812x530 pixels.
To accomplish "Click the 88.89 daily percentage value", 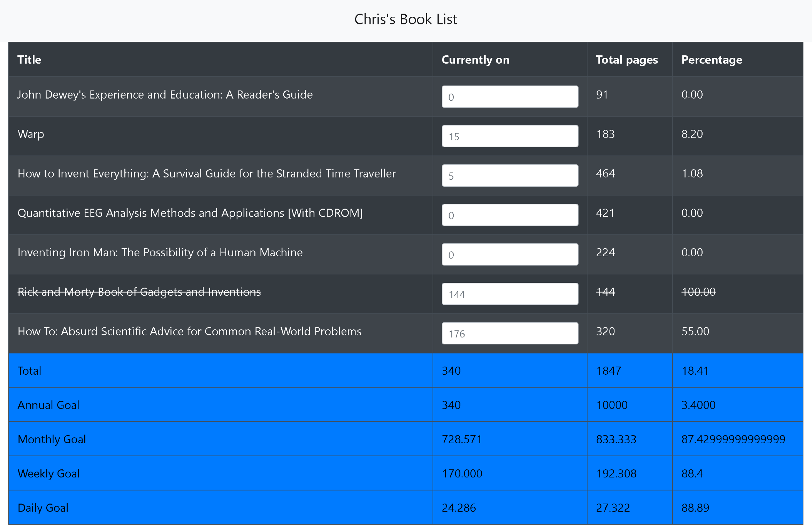I will (695, 508).
